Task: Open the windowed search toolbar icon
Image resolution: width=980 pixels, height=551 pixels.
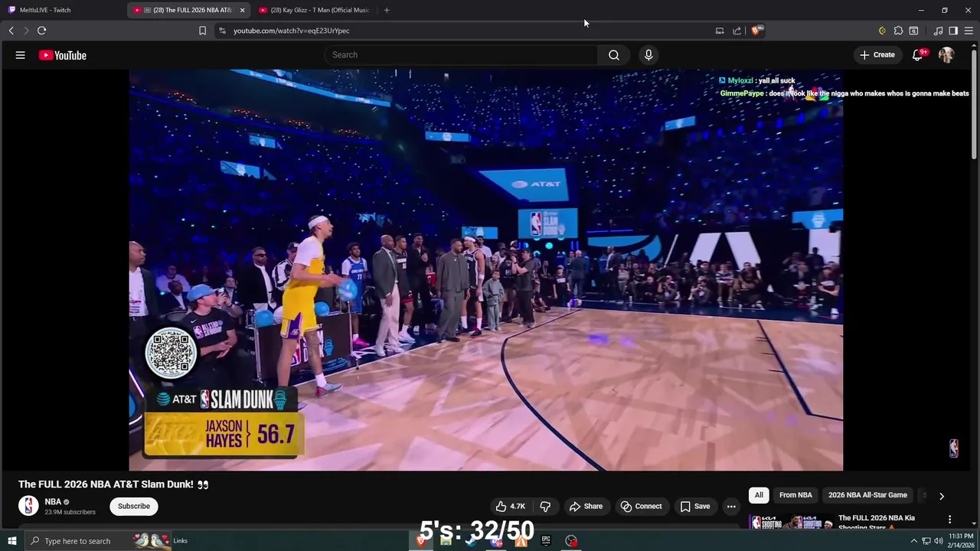Action: pyautogui.click(x=913, y=31)
